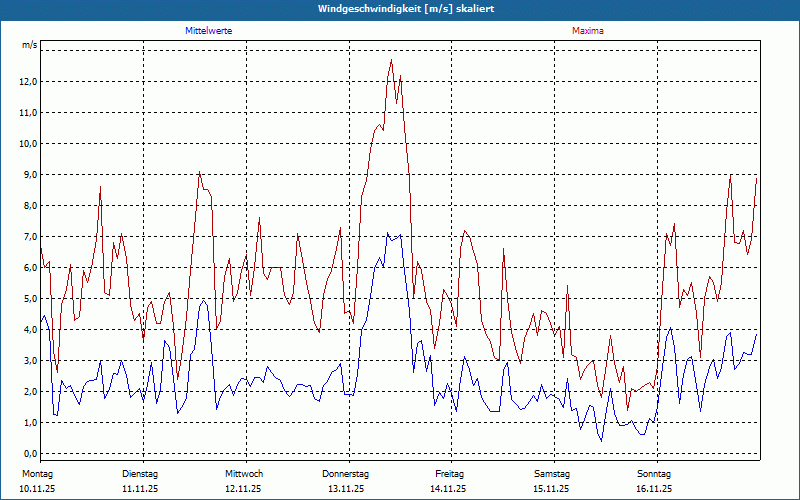
Task: Click the 10.11.25 date label
Action: pyautogui.click(x=37, y=489)
